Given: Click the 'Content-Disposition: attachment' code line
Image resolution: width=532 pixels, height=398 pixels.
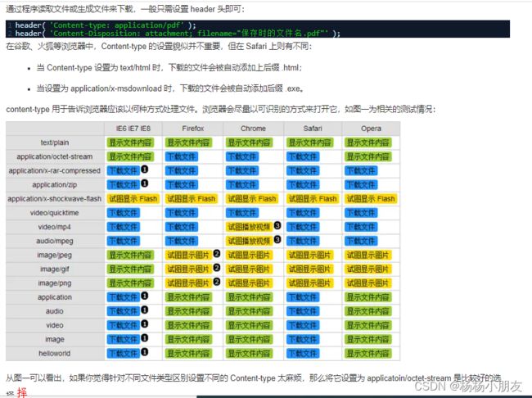Looking at the screenshot, I should [178, 34].
